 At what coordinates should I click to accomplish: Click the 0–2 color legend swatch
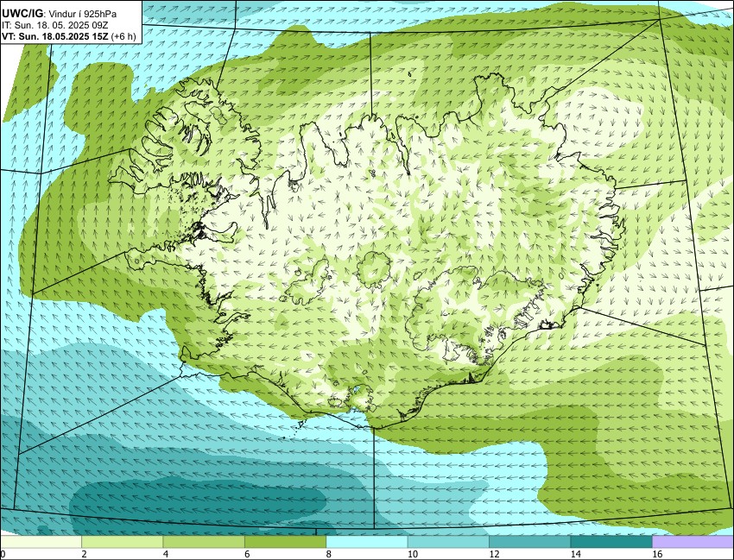(x=41, y=542)
